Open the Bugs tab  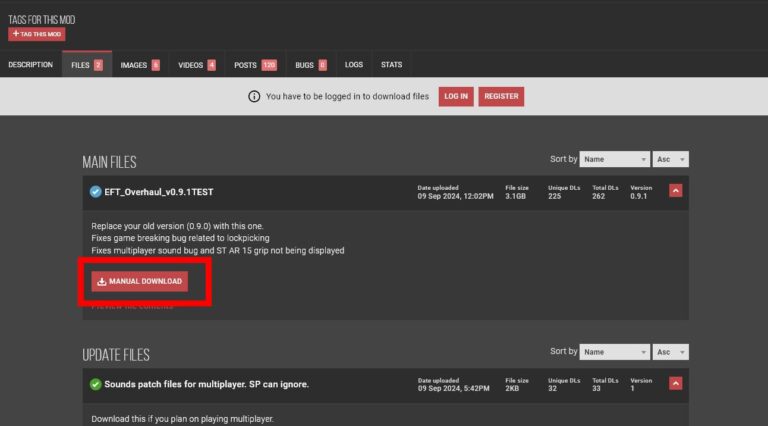pos(310,65)
